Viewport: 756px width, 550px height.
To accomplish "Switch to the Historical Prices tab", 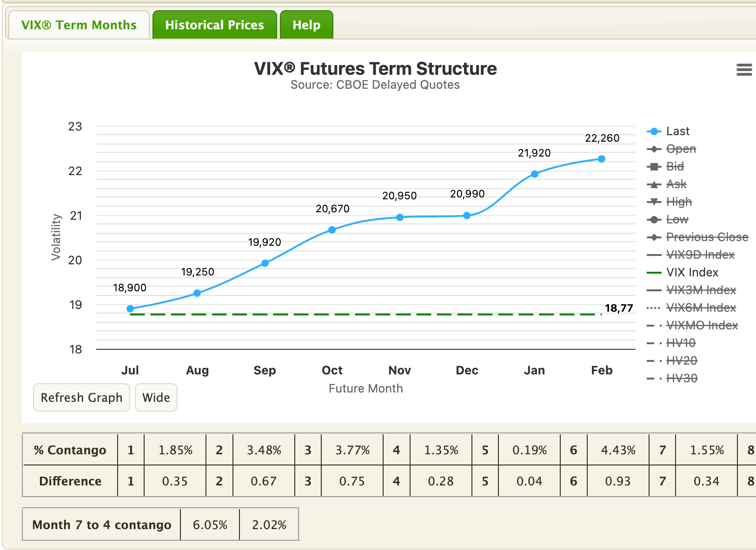I will (214, 25).
